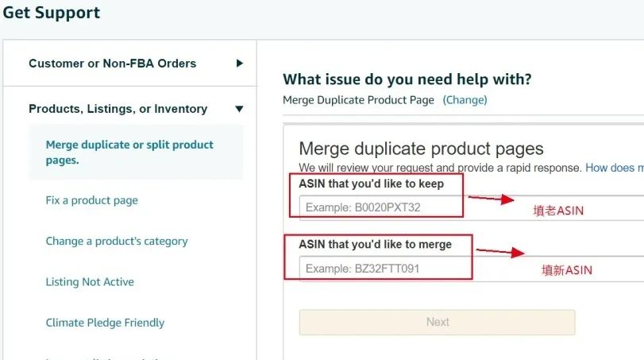Viewport: 644px width, 360px height.
Task: Click the Get Support page heading
Action: [52, 14]
